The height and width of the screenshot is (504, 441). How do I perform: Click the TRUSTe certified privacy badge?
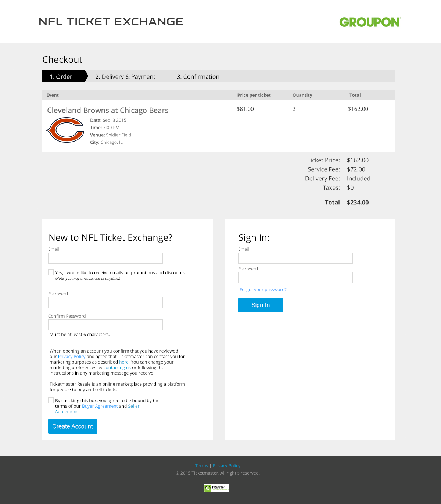[x=216, y=488]
